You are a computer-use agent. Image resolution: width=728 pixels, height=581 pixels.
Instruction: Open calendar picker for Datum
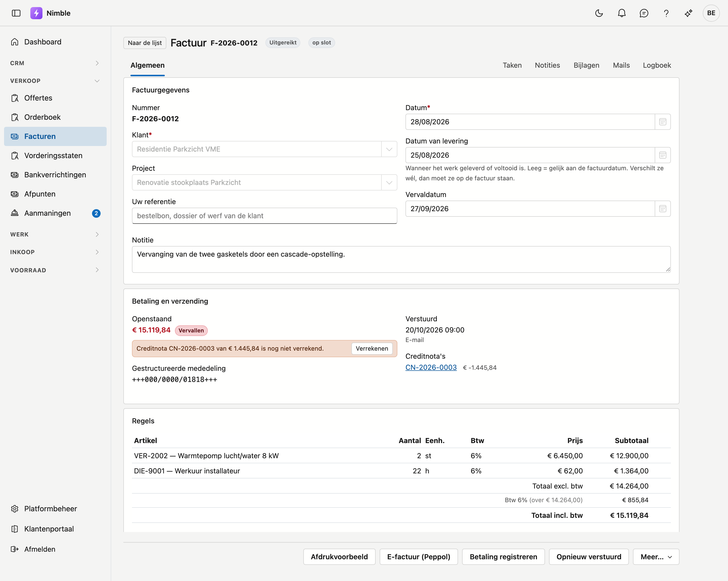coord(663,122)
